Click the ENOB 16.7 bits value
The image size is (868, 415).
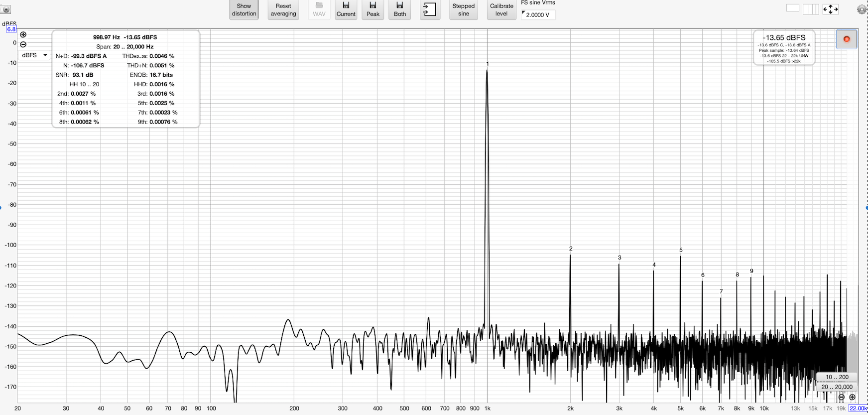click(161, 75)
